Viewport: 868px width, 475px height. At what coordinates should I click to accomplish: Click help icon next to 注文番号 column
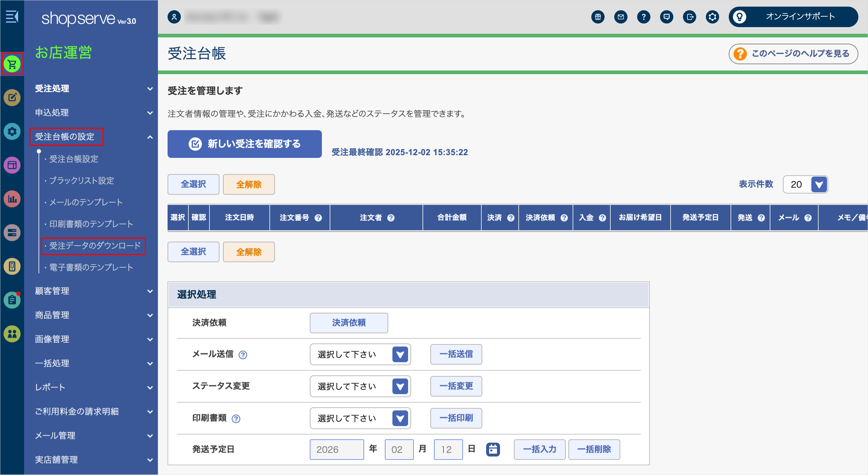[318, 218]
